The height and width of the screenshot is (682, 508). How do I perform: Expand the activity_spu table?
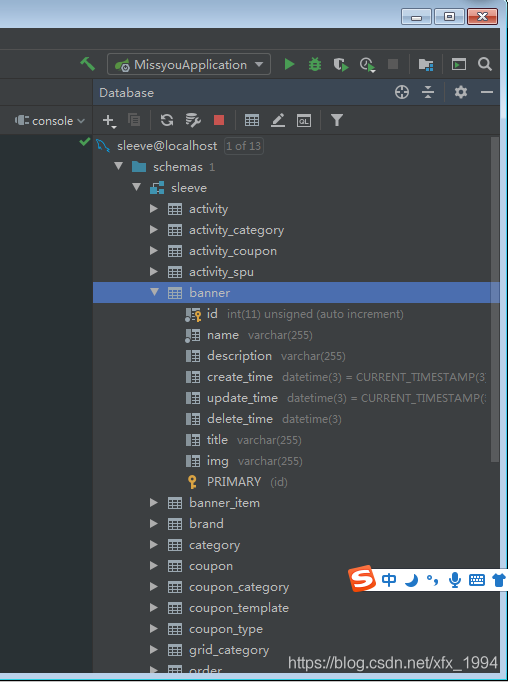point(154,271)
